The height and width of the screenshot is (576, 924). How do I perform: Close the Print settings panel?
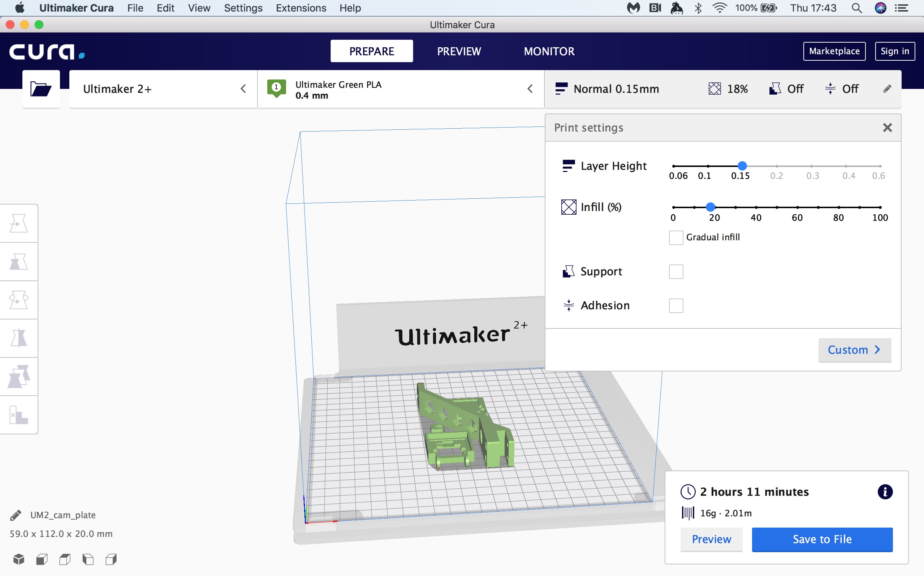(887, 128)
